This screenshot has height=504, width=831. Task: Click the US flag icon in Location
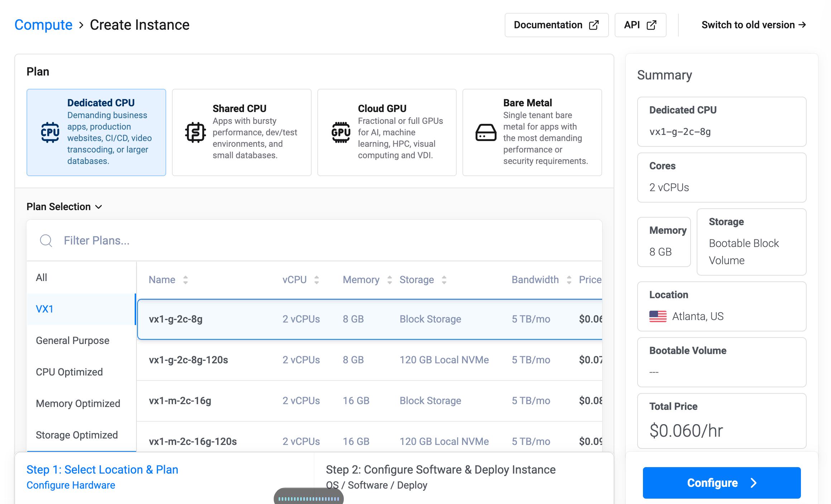pyautogui.click(x=658, y=316)
